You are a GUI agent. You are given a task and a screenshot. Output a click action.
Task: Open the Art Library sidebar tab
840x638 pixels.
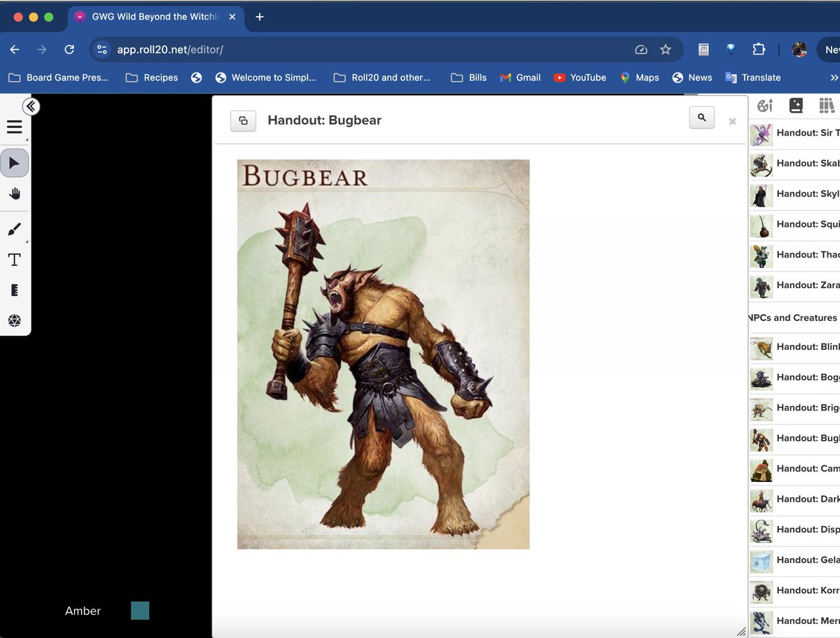click(765, 106)
